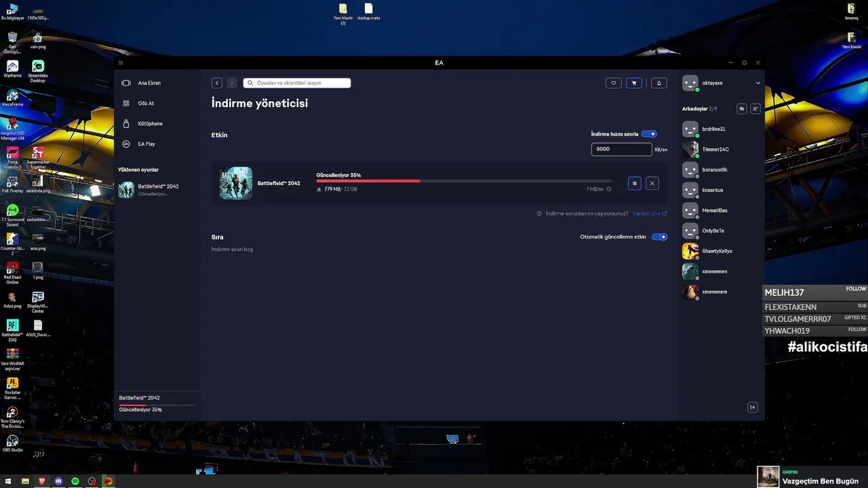Open Bu bilgisayar desktop icon
This screenshot has height=488, width=868.
pyautogui.click(x=12, y=12)
